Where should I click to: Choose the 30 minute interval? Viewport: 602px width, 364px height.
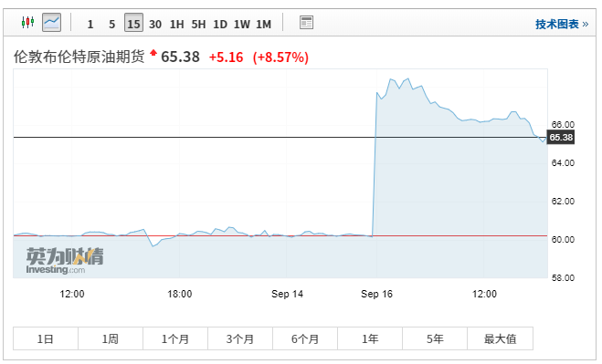tap(155, 24)
